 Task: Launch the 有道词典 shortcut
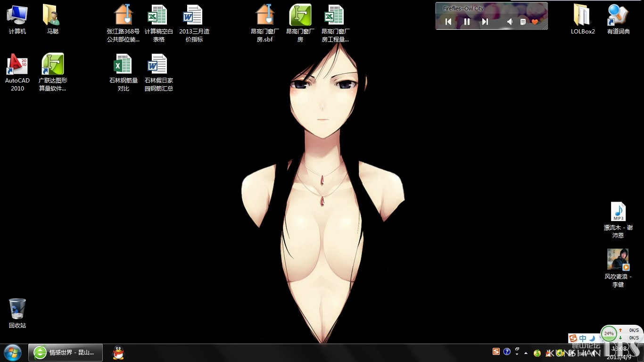coord(618,19)
